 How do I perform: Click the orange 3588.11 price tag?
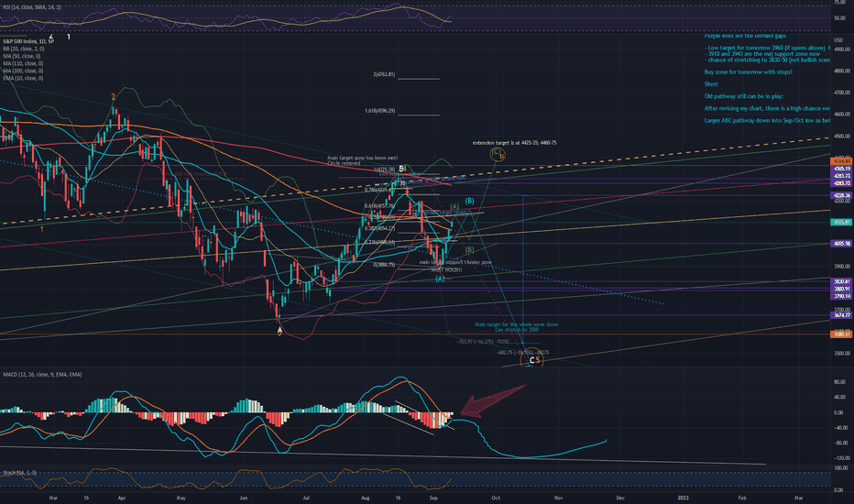pos(841,334)
